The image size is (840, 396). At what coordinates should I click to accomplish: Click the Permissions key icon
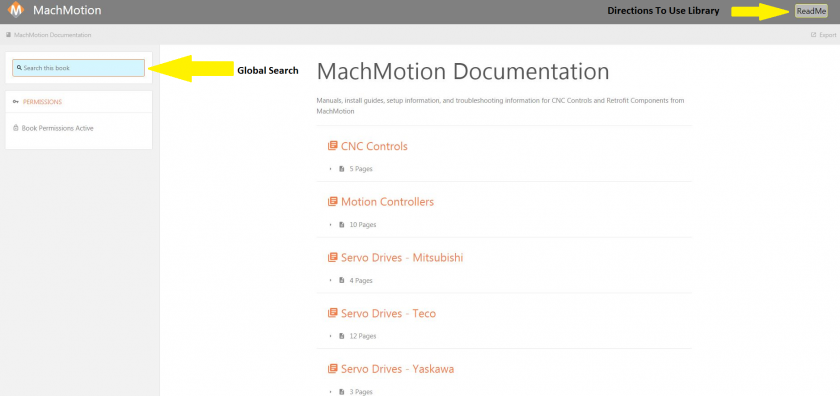tap(15, 102)
